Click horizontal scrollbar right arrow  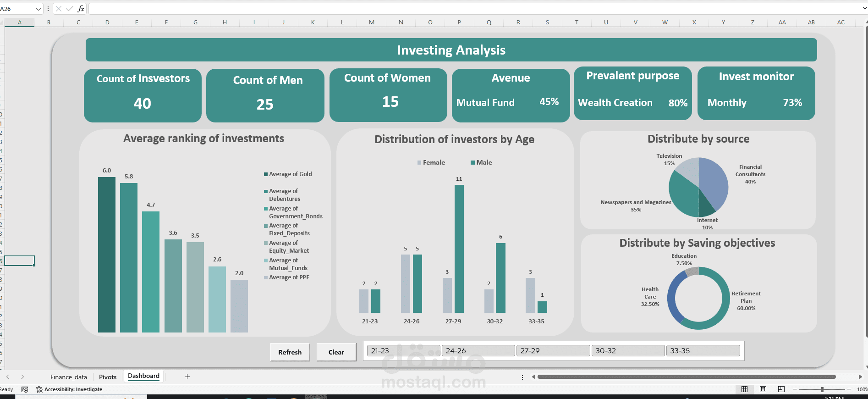pyautogui.click(x=860, y=377)
